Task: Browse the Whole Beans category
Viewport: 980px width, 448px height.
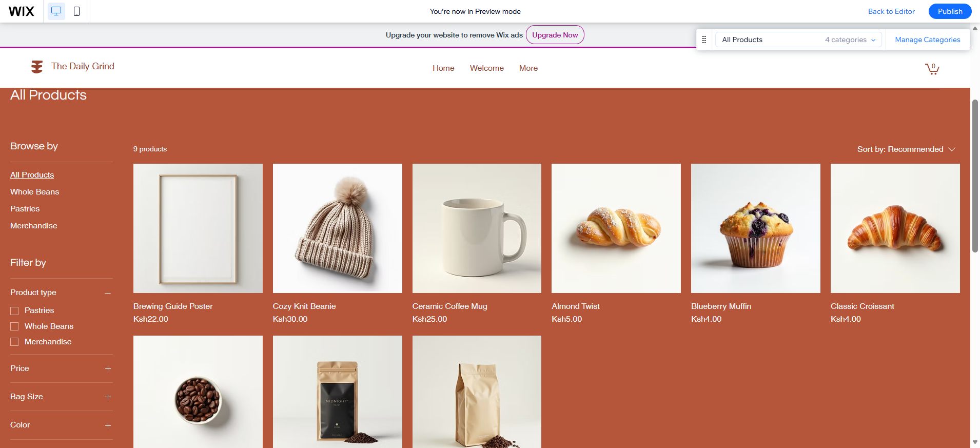Action: tap(34, 192)
